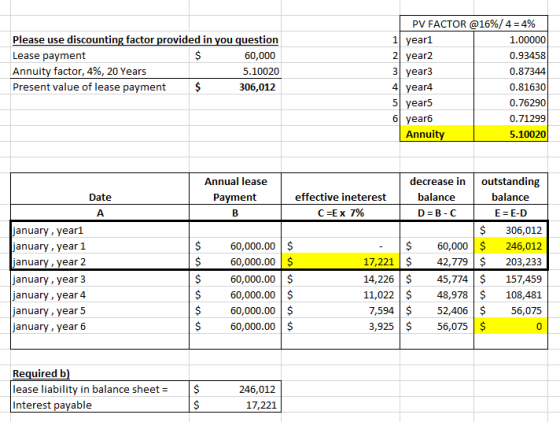
Task: Select the 157,459 balance cell
Action: [511, 279]
